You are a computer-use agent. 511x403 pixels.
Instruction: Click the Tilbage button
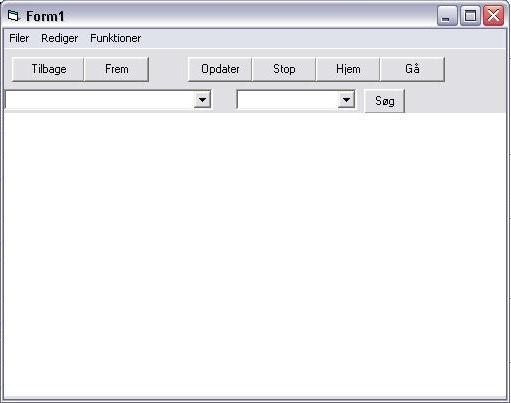click(48, 69)
